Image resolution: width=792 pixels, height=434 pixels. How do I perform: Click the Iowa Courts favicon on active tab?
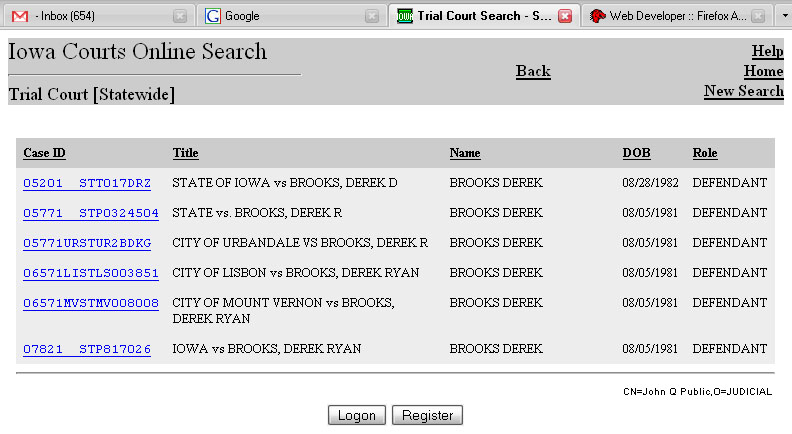[x=405, y=16]
